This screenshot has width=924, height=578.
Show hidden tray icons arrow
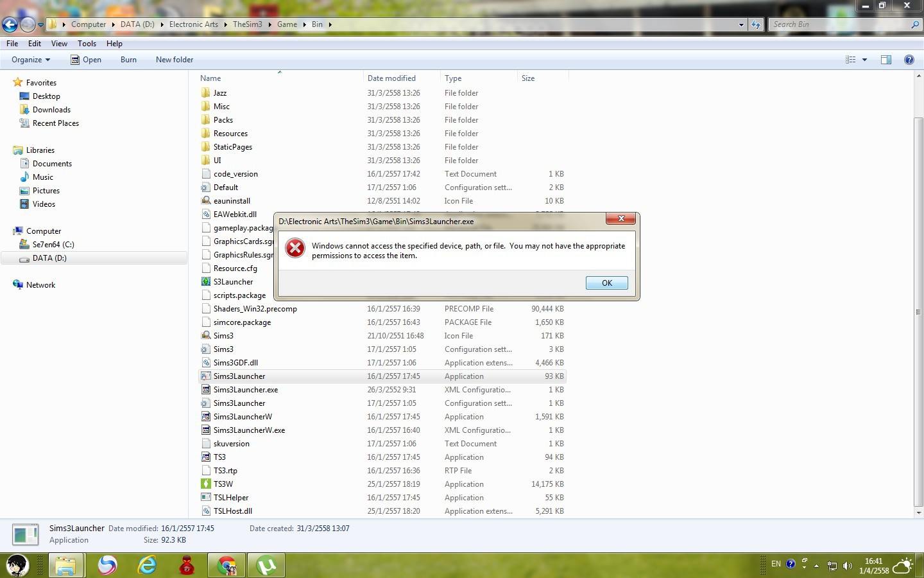coord(816,566)
